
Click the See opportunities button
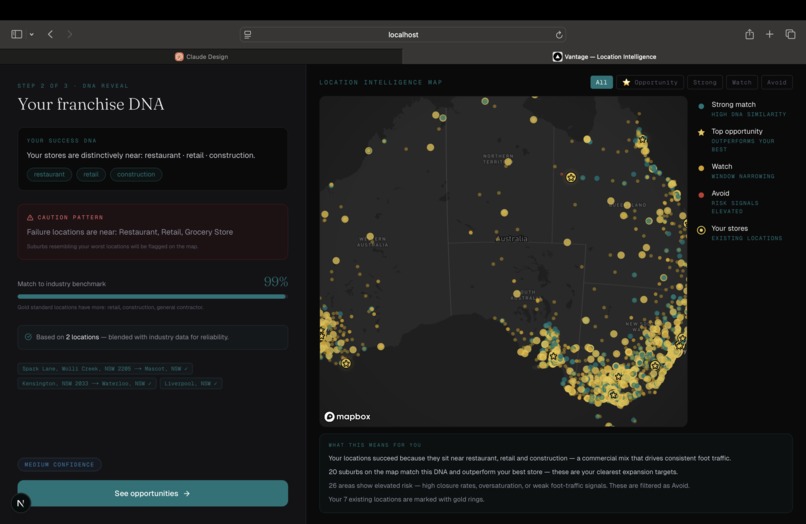coord(153,493)
